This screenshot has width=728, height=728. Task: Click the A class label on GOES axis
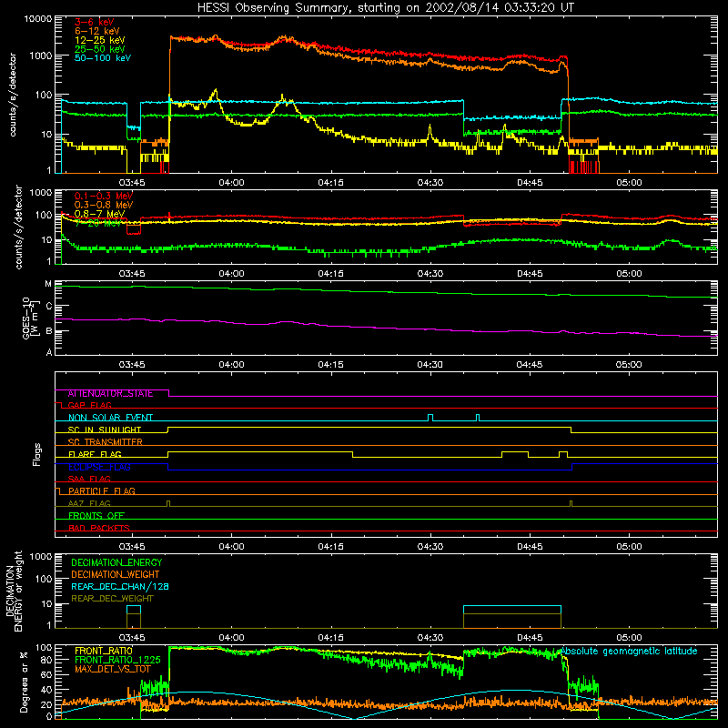49,352
